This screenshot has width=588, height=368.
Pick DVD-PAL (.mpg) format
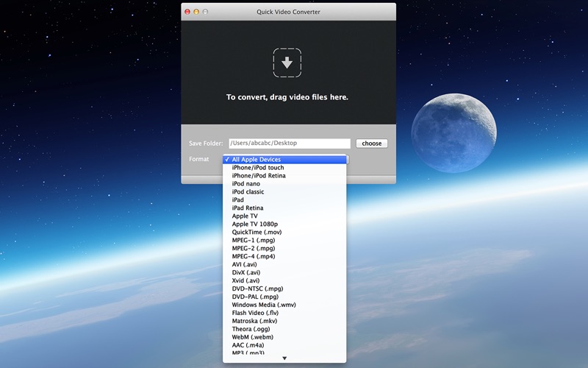284,297
